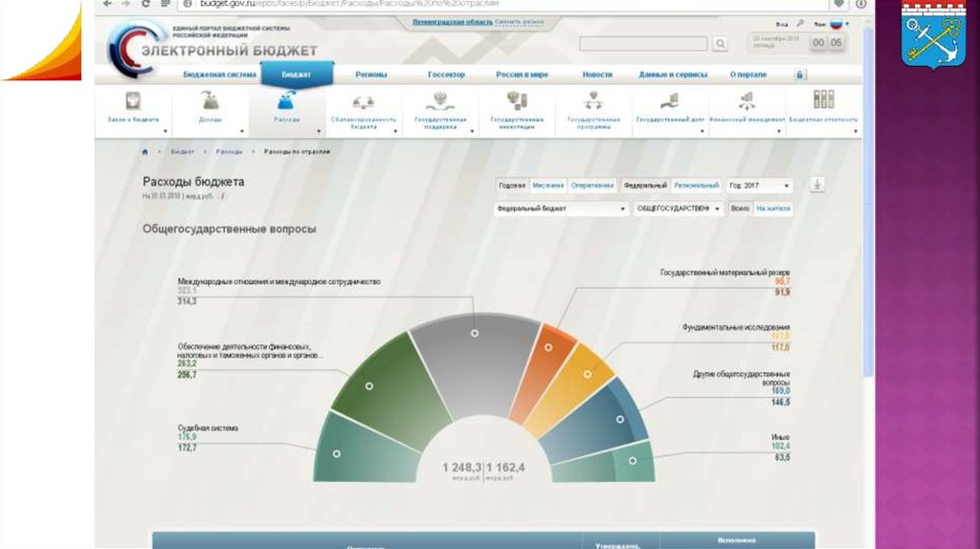Go to home via breadcrumb house icon

pos(145,152)
